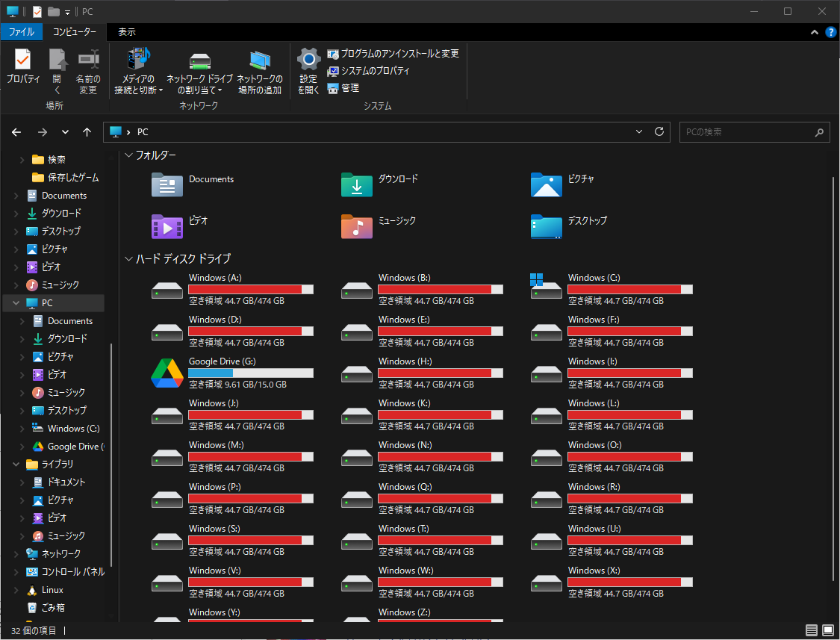Screen dimensions: 840x640
Task: Open the address bar history dropdown
Action: click(x=638, y=132)
